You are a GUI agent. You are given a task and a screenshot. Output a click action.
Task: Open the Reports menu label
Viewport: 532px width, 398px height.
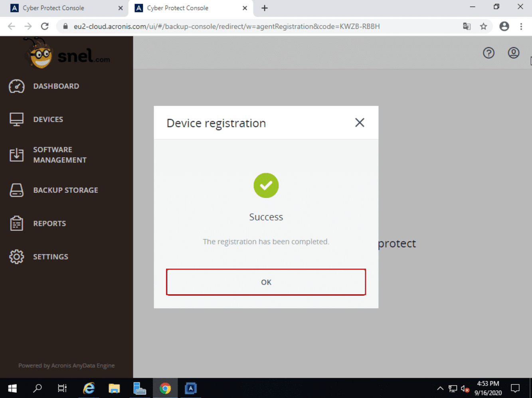(49, 224)
